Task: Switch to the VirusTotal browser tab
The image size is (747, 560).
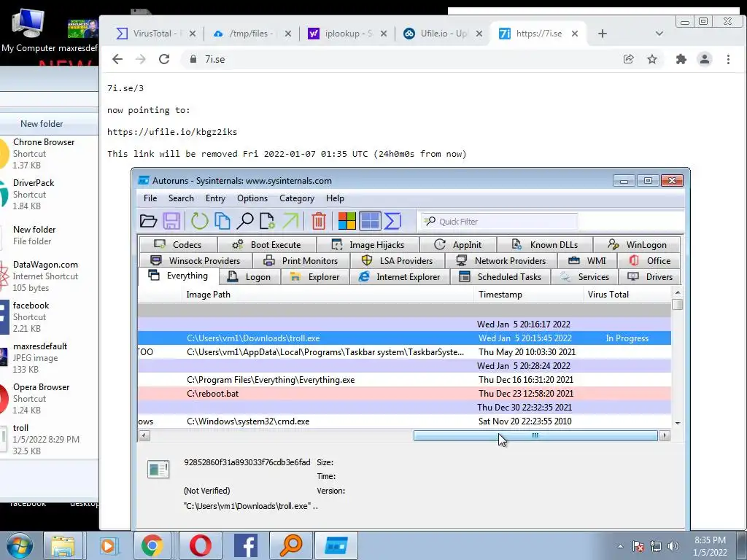Action: click(155, 34)
